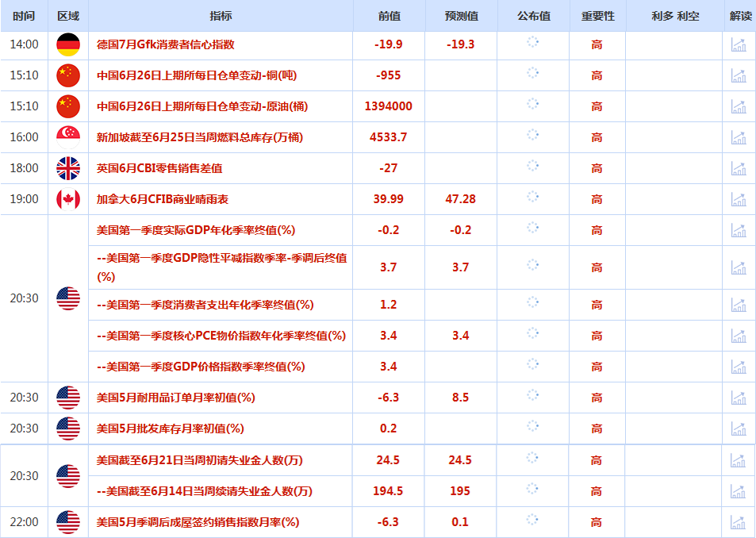
Task: Click the US flag in 批发库存 row
Action: click(x=68, y=428)
